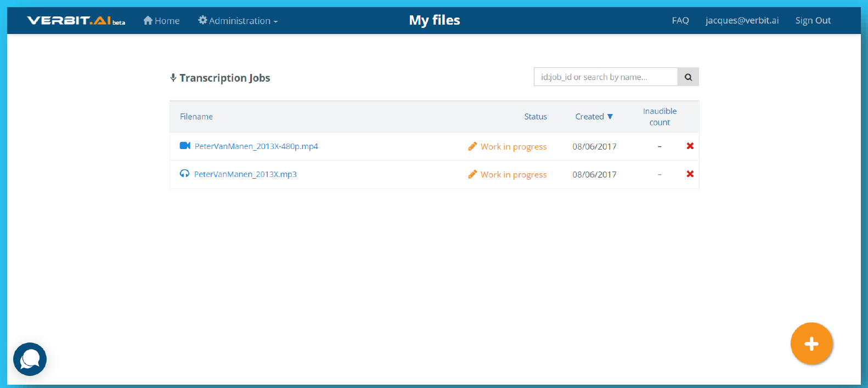Image resolution: width=868 pixels, height=388 pixels.
Task: Remove the PeterVanManen_2013X.mp3 job
Action: pos(690,174)
